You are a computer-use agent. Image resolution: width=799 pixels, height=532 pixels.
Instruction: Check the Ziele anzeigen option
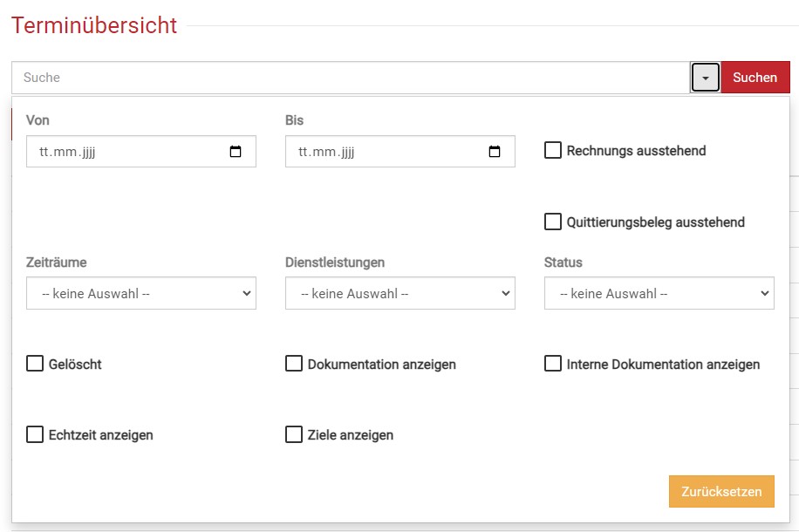[294, 434]
